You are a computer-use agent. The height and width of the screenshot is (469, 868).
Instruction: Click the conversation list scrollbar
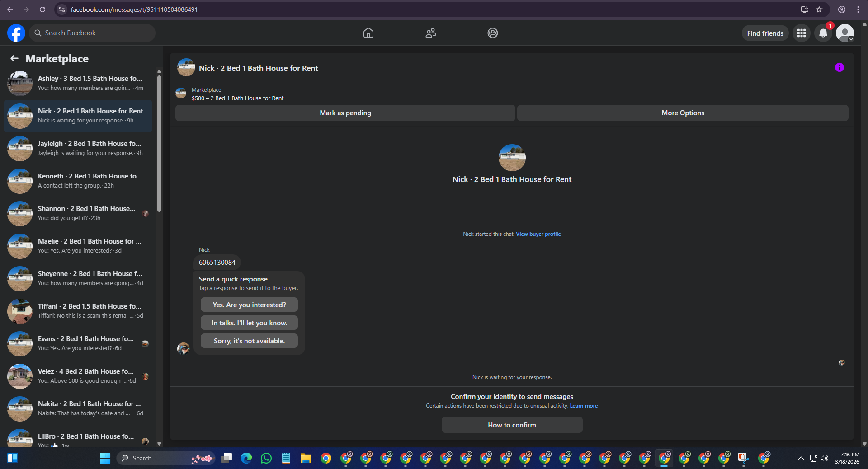(159, 144)
